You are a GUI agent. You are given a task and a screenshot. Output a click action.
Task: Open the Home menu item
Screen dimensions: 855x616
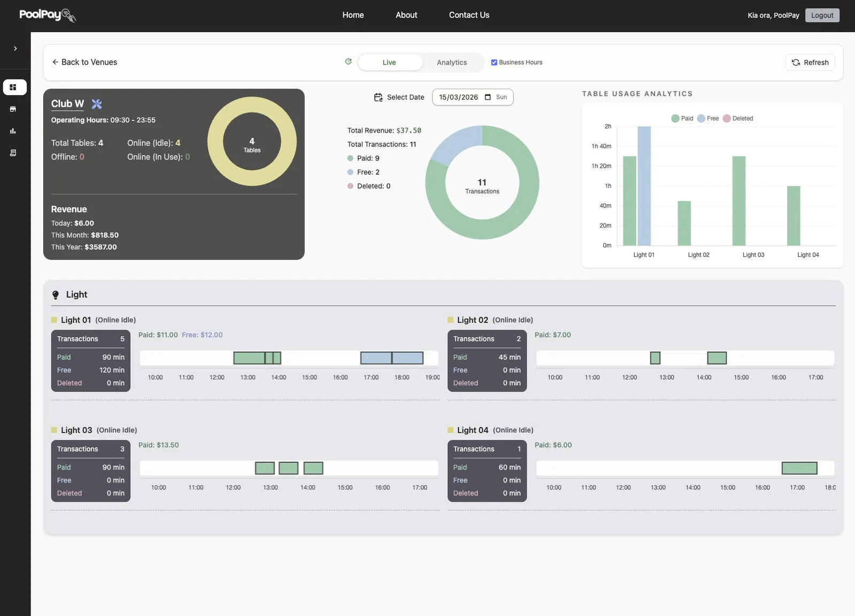(353, 15)
